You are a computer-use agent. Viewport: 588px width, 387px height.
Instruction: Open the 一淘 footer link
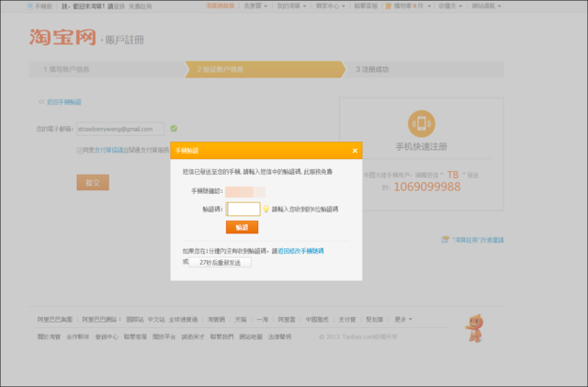click(262, 319)
